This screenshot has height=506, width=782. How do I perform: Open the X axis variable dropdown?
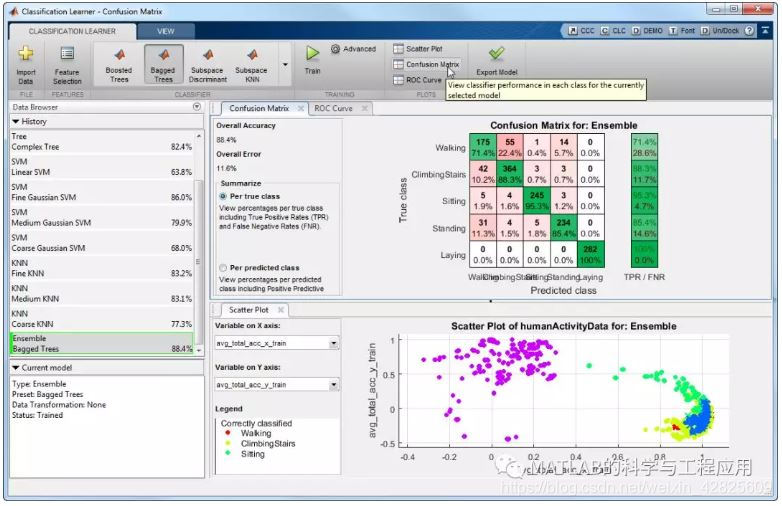click(x=334, y=343)
